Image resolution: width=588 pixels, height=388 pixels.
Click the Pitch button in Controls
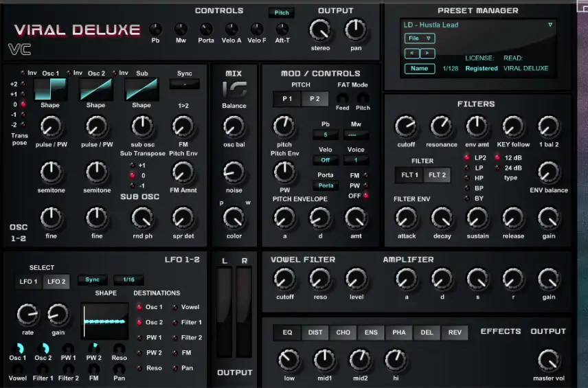(x=281, y=13)
